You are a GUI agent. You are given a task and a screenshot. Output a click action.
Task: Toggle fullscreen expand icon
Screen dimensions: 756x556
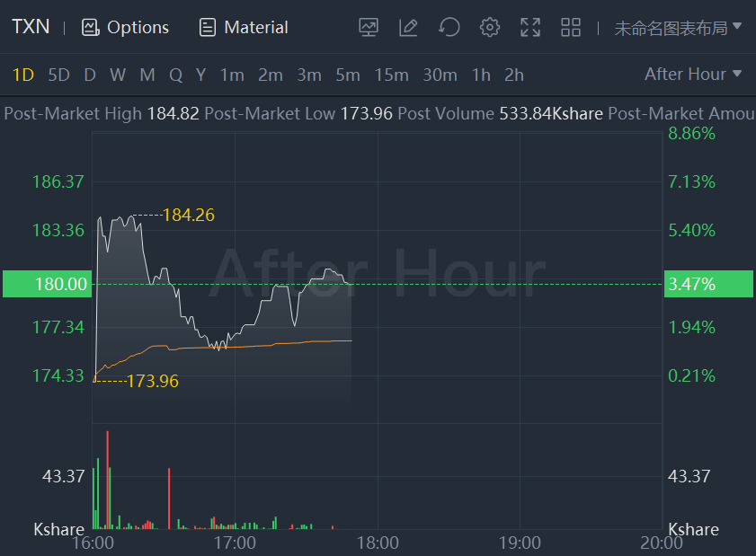530,28
